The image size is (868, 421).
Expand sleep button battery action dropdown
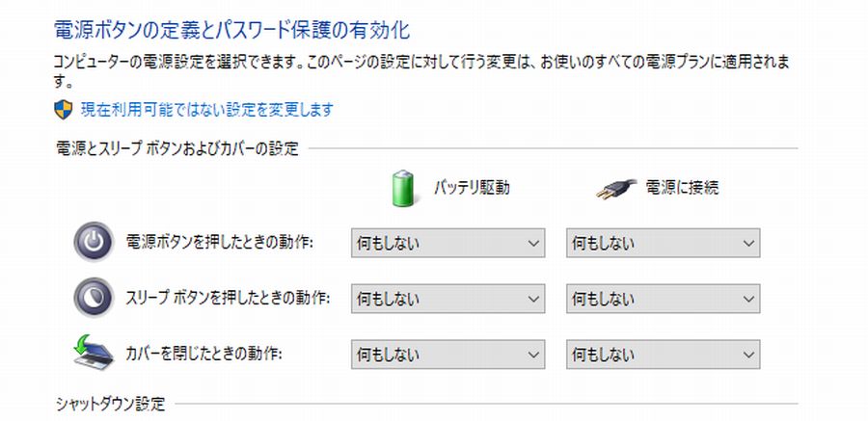click(448, 299)
